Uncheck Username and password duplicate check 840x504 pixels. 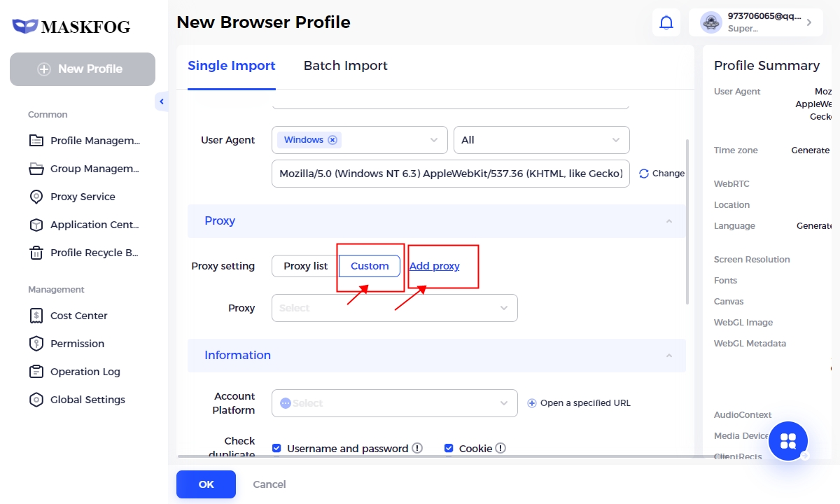pos(276,448)
